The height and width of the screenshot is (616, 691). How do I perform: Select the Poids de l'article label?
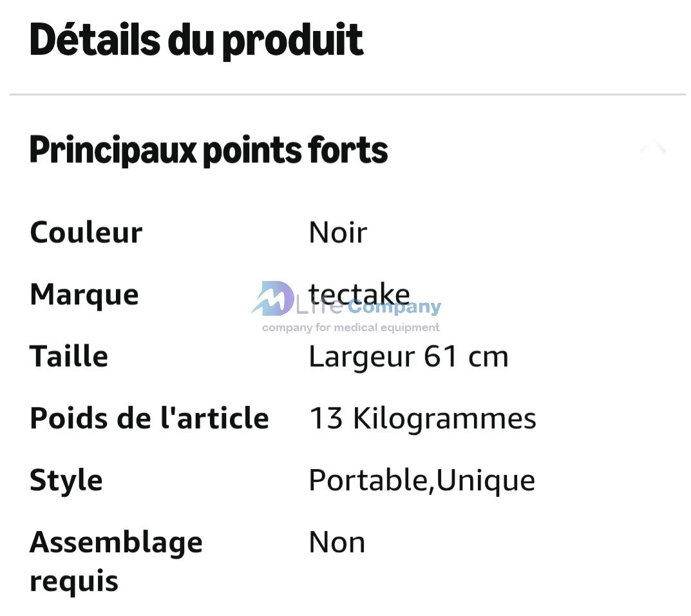[x=149, y=418]
